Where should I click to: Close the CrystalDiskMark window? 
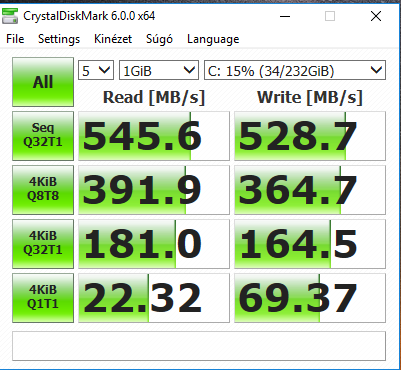(x=376, y=16)
